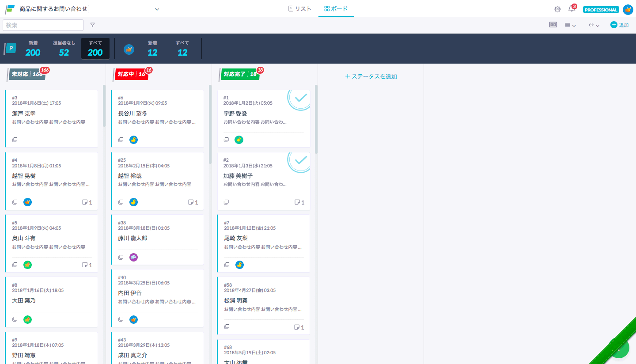This screenshot has height=364, width=636.
Task: Switch to the ボード tab
Action: [x=336, y=9]
